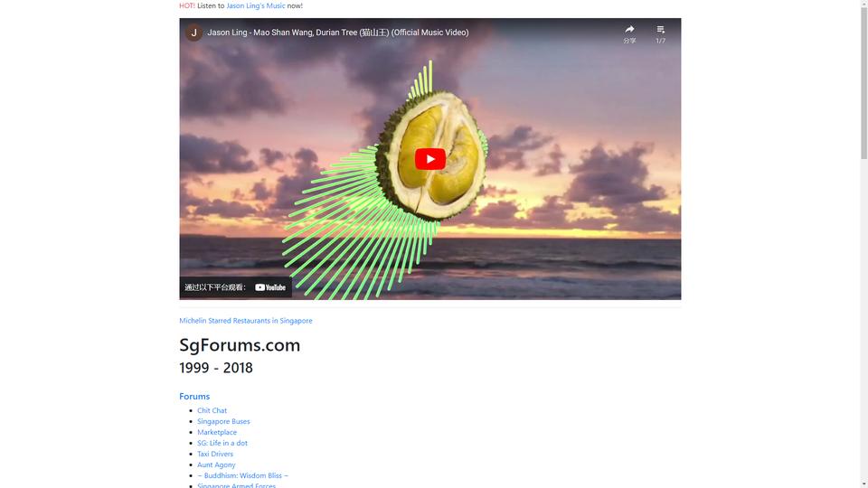Click the SgForums.com heading text
The image size is (868, 488).
[240, 344]
